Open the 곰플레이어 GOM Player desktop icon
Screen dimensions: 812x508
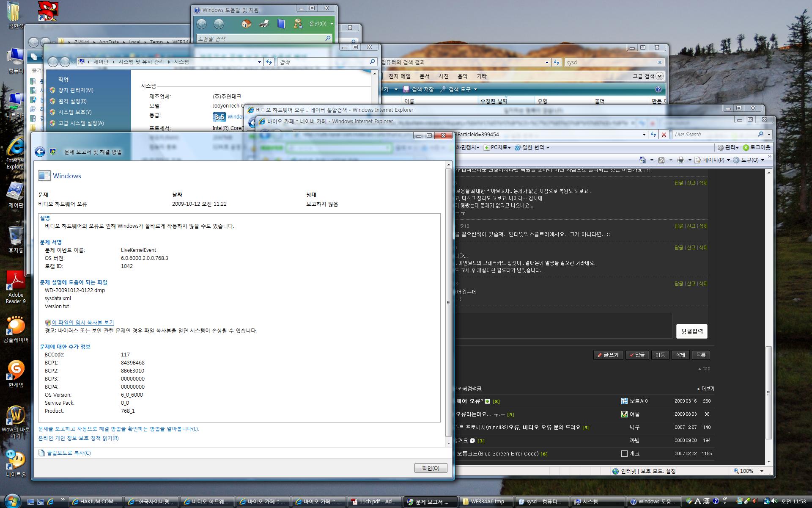tap(16, 329)
